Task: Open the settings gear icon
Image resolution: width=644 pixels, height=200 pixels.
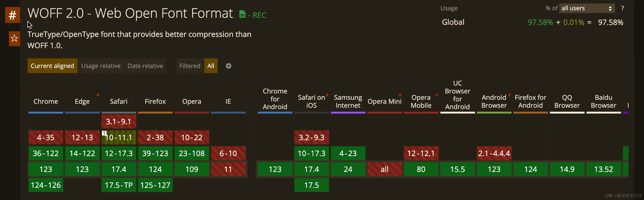Action: (228, 66)
